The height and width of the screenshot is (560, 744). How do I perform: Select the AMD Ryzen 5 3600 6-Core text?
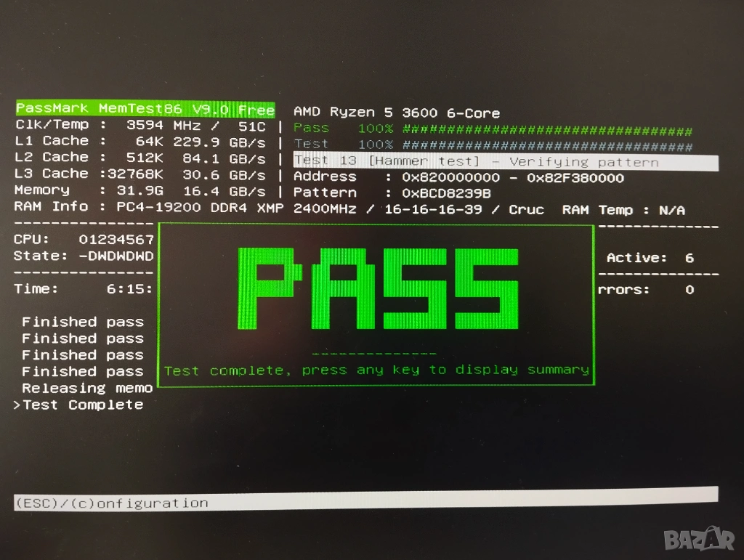tap(397, 113)
